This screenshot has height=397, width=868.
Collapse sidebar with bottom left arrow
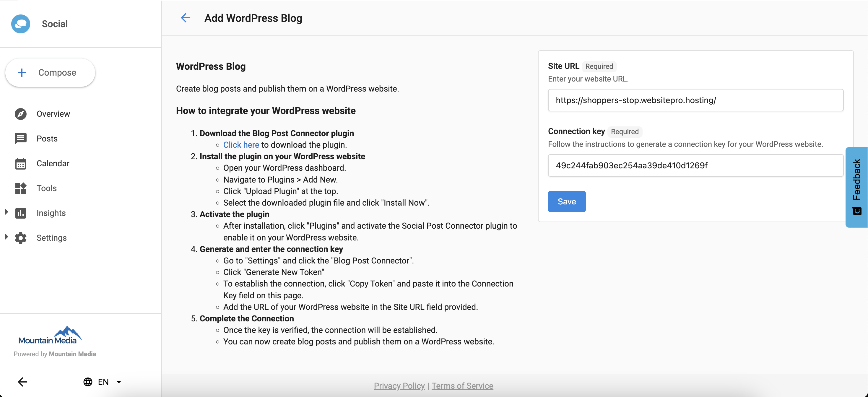point(22,382)
